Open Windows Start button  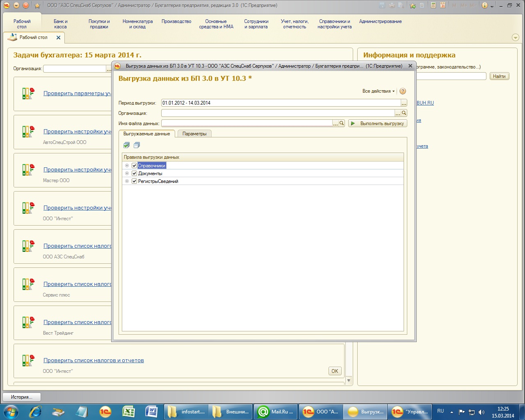tap(11, 411)
